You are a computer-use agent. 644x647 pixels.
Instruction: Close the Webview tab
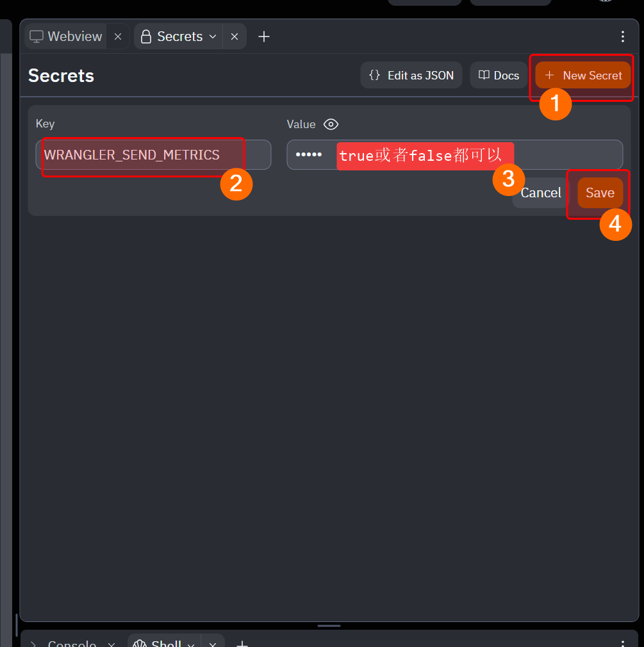[x=118, y=37]
